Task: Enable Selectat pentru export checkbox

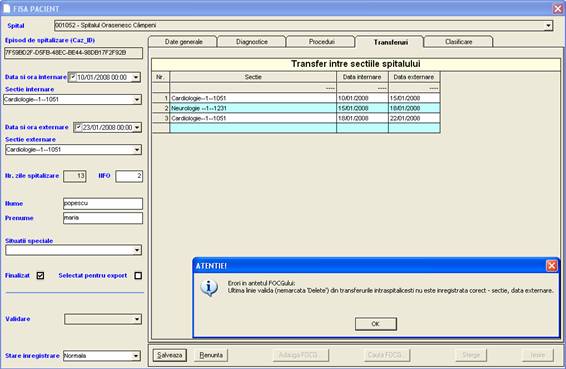Action: (138, 275)
